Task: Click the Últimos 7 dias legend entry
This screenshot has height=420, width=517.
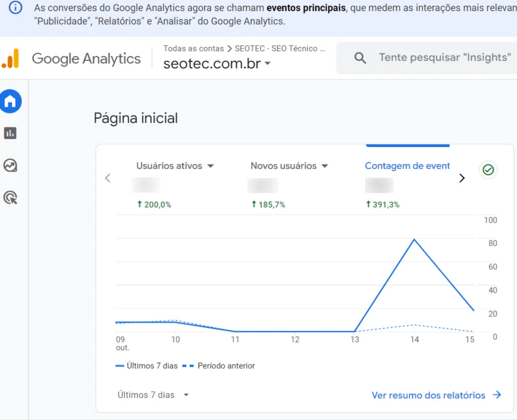Action: tap(146, 365)
